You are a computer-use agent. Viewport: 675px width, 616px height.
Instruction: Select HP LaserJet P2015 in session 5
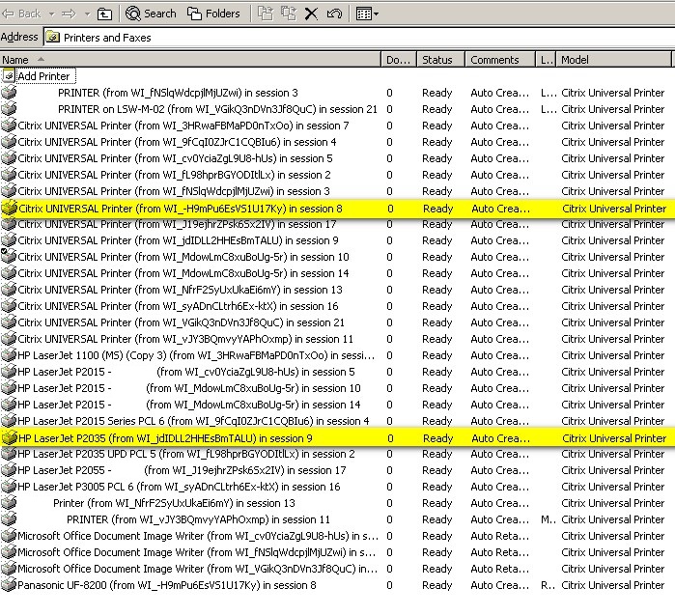186,372
